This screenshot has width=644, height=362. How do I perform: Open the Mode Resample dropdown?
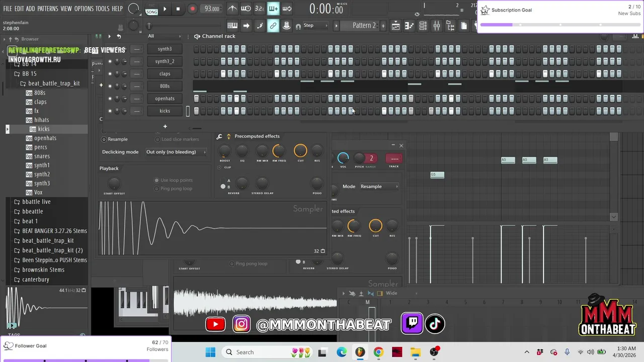[x=379, y=187]
